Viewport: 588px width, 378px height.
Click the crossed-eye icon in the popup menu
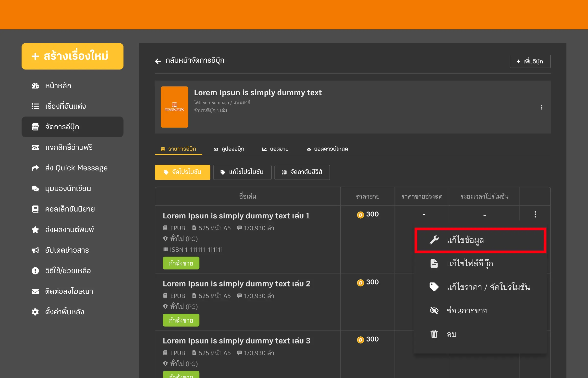point(434,310)
